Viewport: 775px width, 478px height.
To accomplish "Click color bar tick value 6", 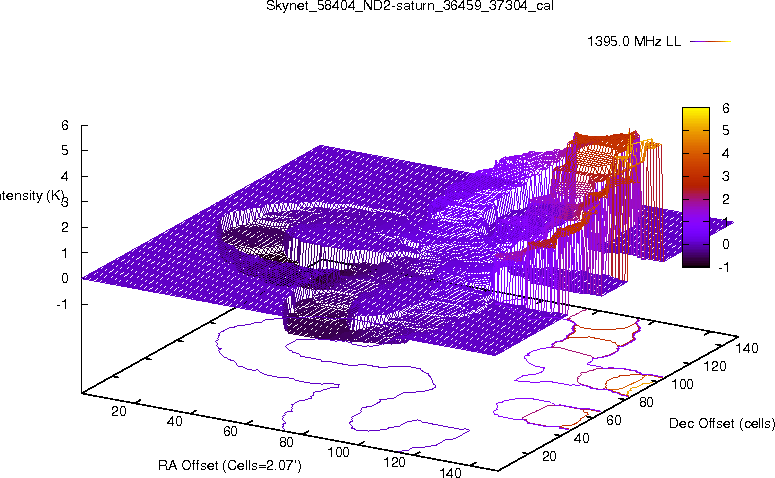I will click(725, 108).
